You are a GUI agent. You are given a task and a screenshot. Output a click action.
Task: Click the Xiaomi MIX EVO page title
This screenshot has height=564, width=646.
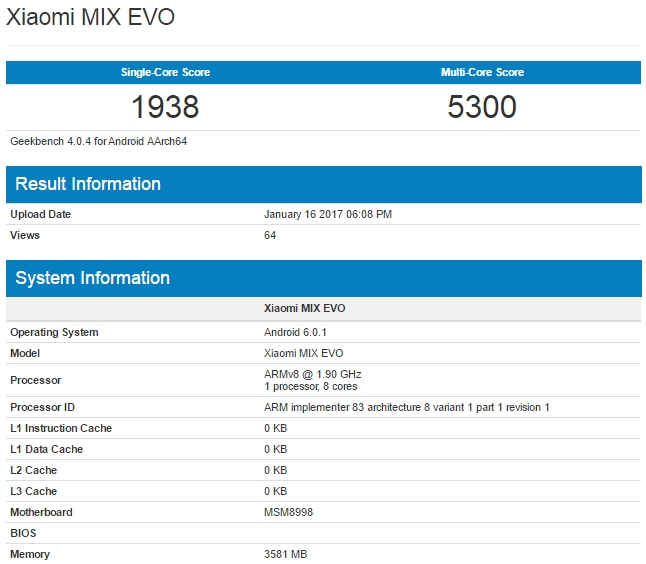pos(90,17)
